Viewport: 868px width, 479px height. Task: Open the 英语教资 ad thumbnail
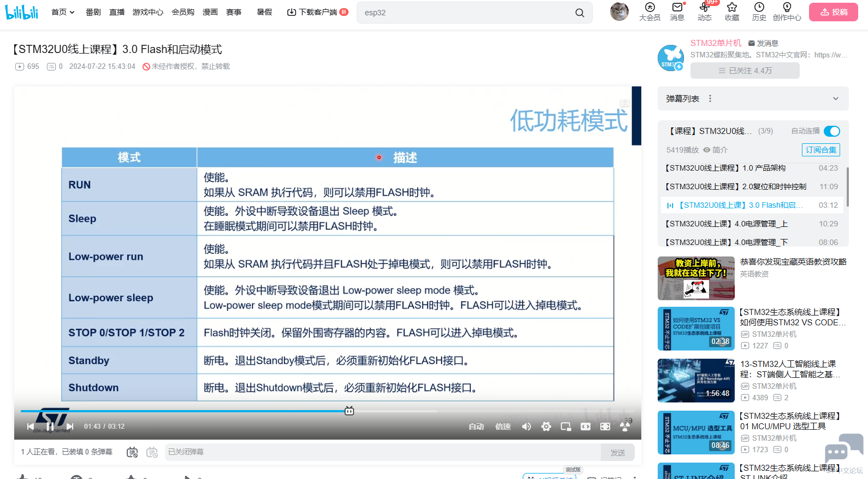[x=696, y=278]
